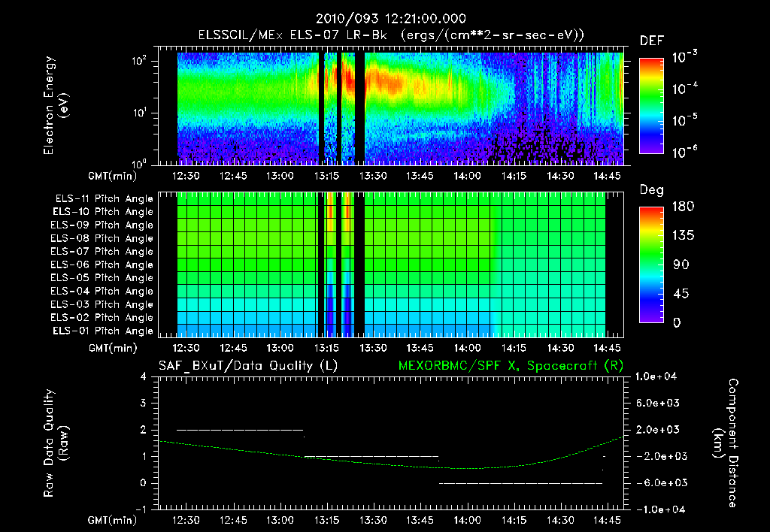
Task: Select the ELS-05 Pitch Angle row label
Action: pyautogui.click(x=102, y=278)
